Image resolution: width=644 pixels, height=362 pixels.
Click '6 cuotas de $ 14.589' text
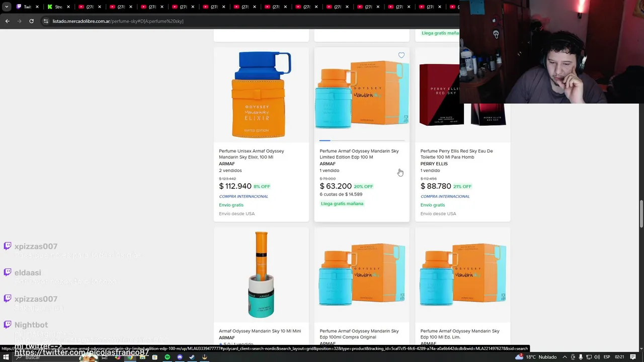[x=341, y=195]
